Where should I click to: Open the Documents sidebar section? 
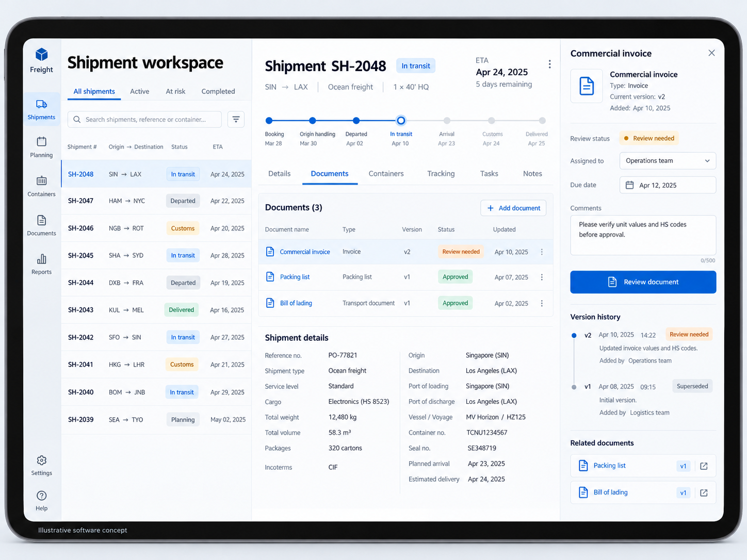[42, 226]
